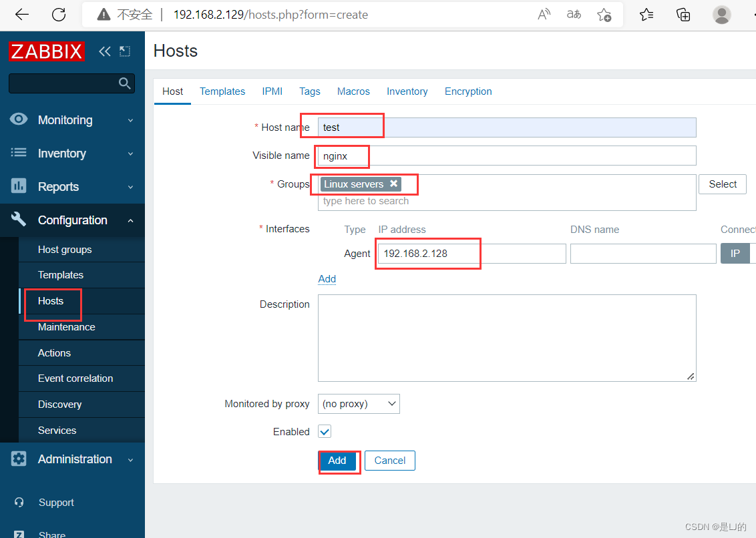This screenshot has height=538, width=756.
Task: Add page to favorites star icon
Action: [x=604, y=15]
